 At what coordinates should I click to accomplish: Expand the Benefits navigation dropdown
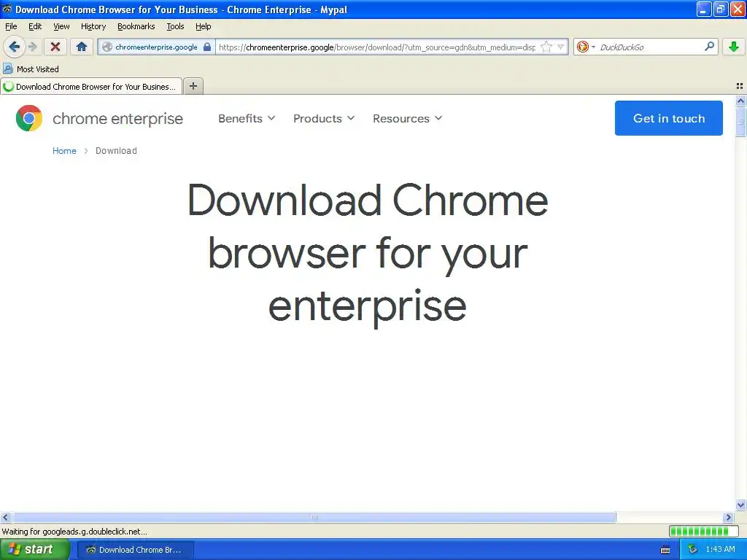(x=247, y=119)
